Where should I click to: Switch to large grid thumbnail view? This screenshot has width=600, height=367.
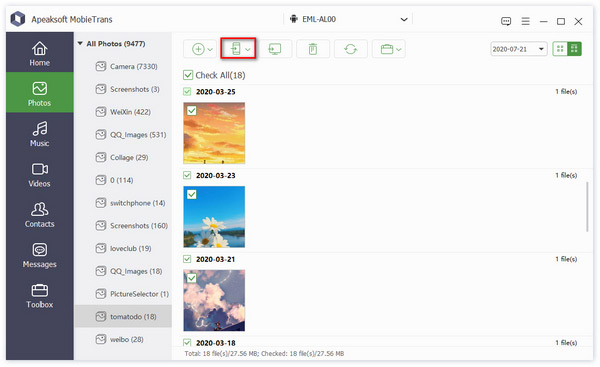(574, 49)
